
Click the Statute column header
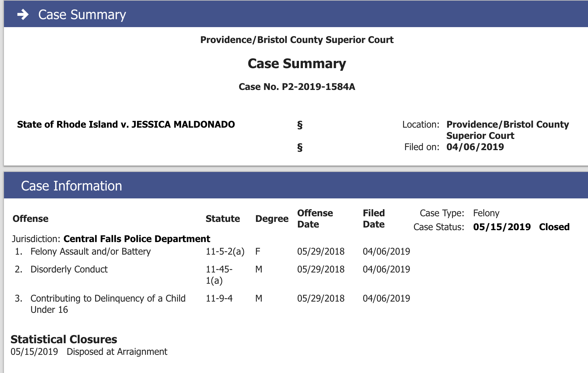223,219
